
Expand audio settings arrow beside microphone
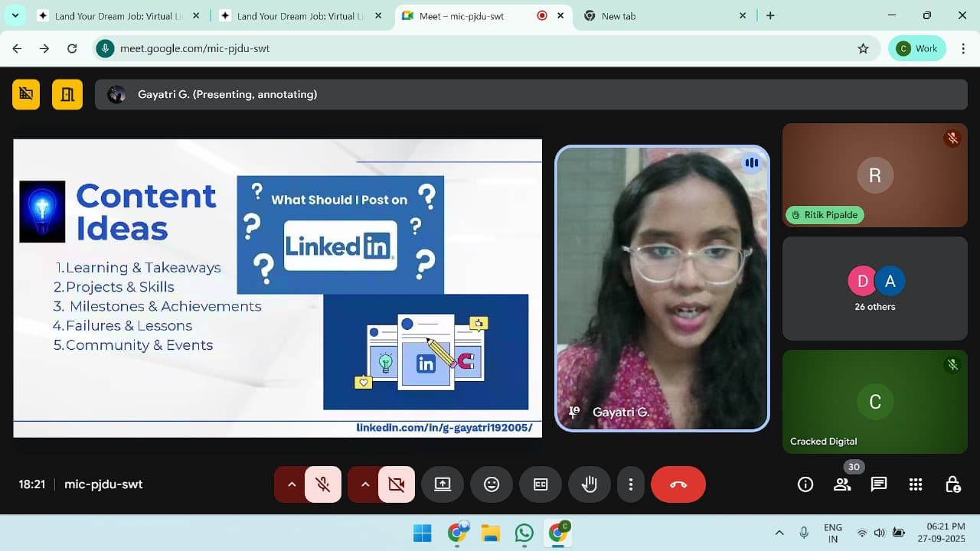291,484
